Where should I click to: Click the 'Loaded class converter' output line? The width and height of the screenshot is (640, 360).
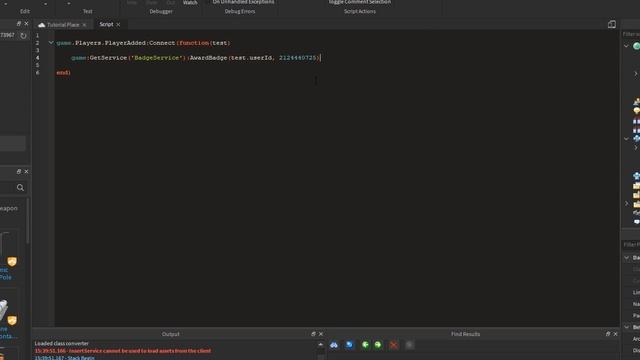point(62,344)
